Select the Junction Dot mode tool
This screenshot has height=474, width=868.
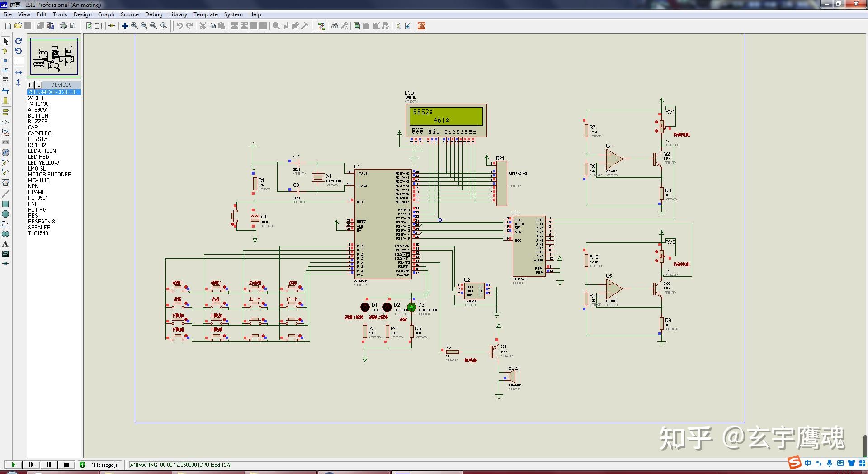click(x=5, y=61)
